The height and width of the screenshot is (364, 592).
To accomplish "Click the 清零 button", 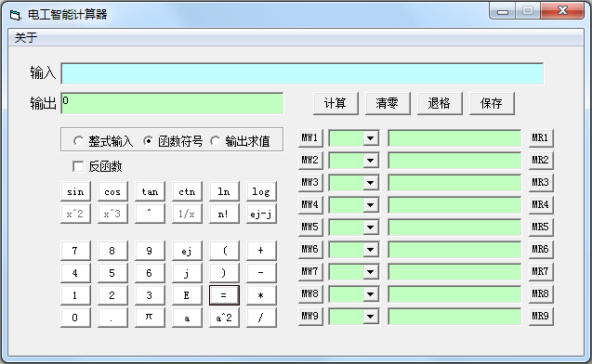I will point(388,103).
